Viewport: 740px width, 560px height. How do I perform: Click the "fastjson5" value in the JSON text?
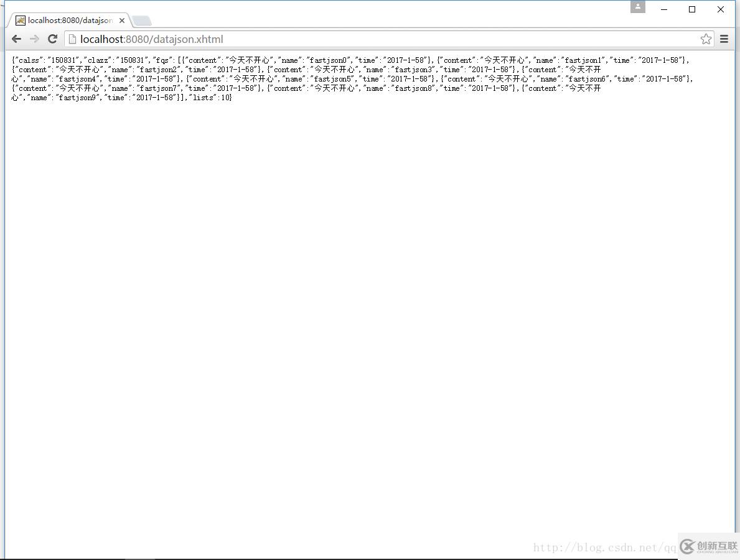click(x=333, y=79)
